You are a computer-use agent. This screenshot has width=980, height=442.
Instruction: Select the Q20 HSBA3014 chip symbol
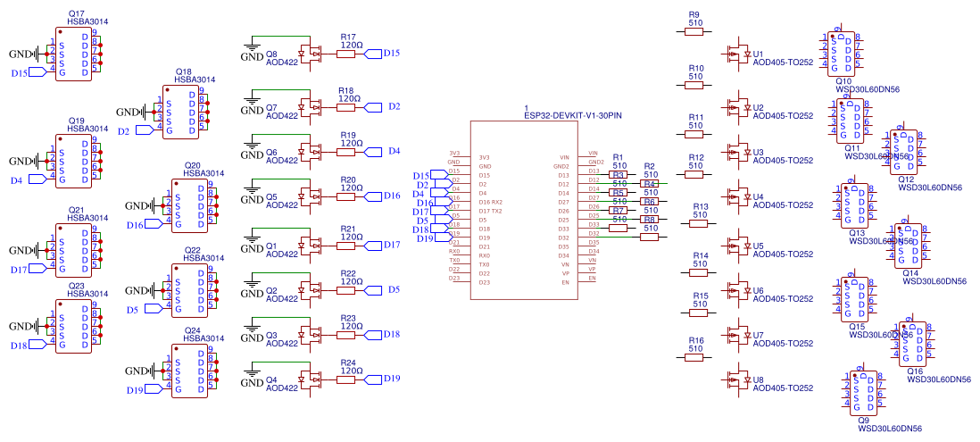point(190,205)
